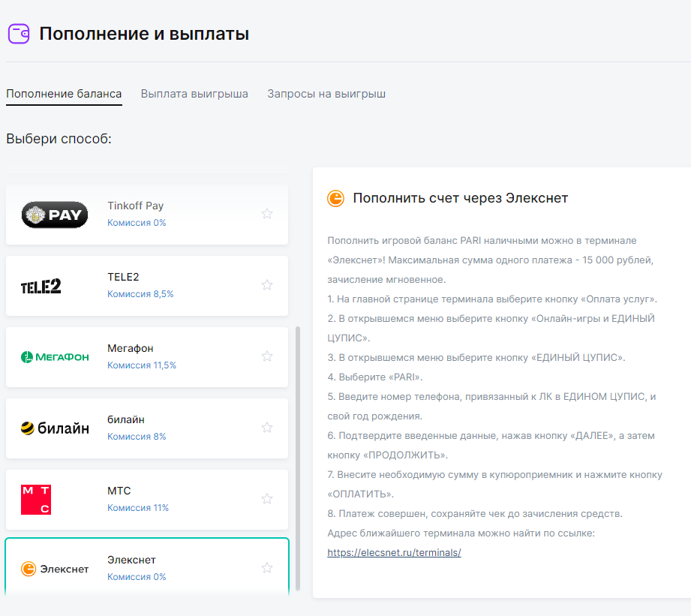The width and height of the screenshot is (691, 616).
Task: Click 'Комиссия 11,5%' text
Action: click(142, 365)
